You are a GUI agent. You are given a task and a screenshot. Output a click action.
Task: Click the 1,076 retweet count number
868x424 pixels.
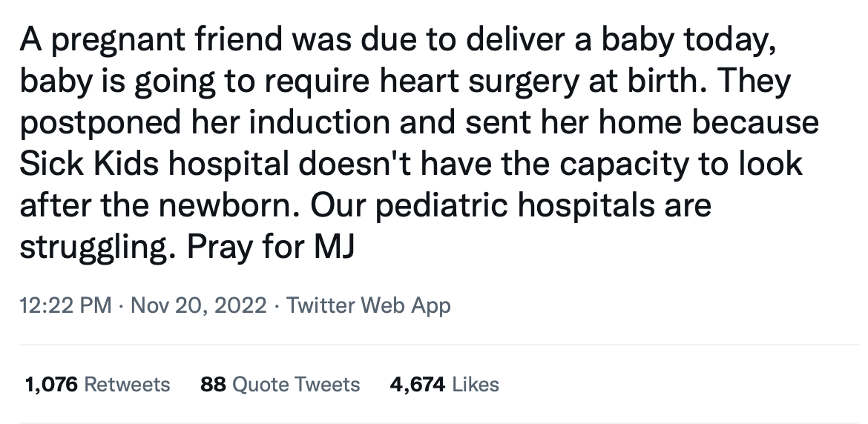pyautogui.click(x=52, y=385)
